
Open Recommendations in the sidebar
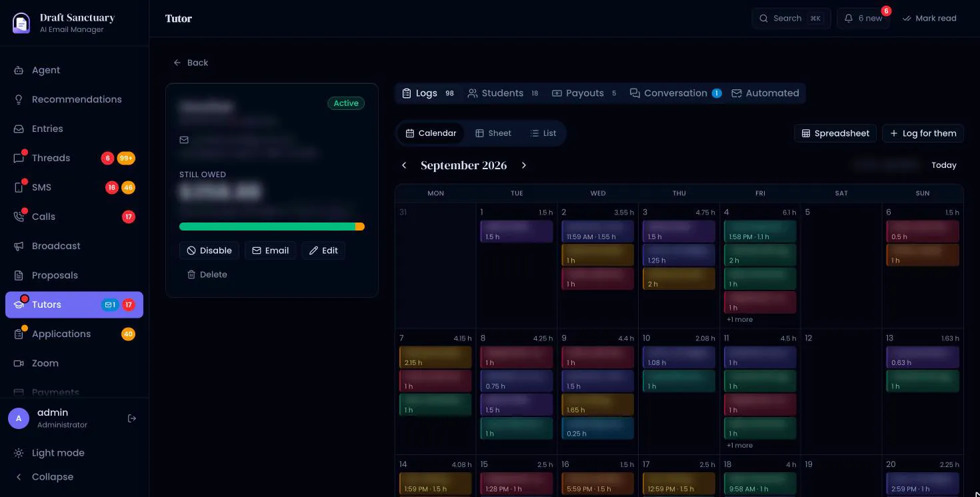[74, 99]
